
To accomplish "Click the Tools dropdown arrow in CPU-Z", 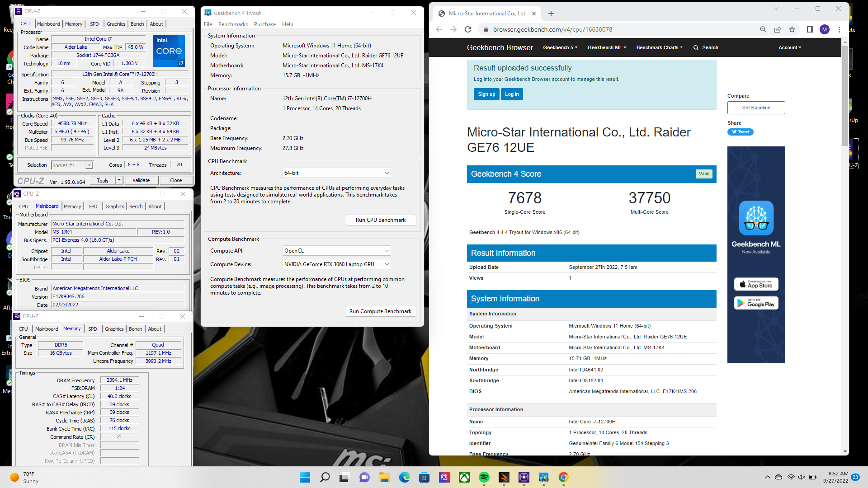I will pyautogui.click(x=119, y=180).
